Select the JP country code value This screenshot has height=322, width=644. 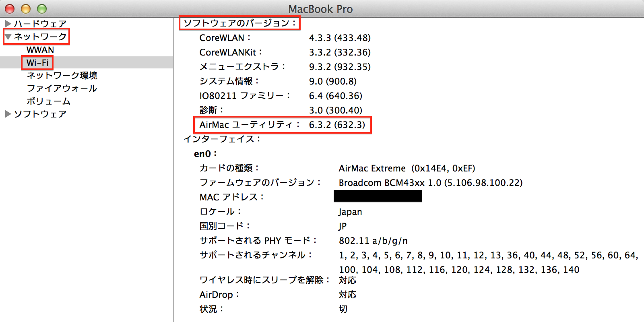pyautogui.click(x=343, y=226)
